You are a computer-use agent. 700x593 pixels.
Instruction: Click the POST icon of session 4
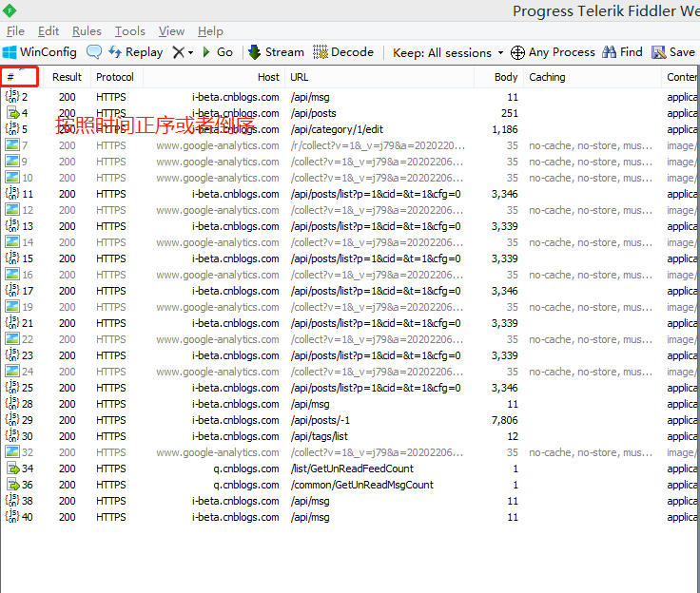13,112
